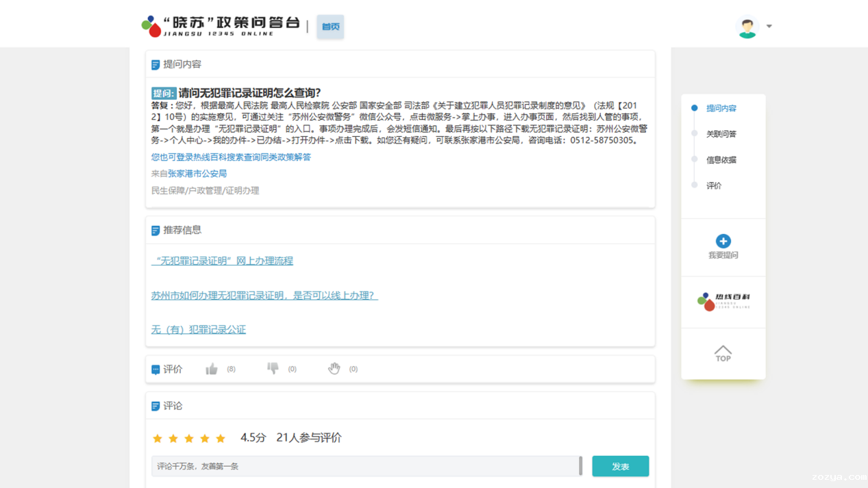The height and width of the screenshot is (488, 868).
Task: Open the 无（有）犯罪记录公证 link
Action: 198,329
